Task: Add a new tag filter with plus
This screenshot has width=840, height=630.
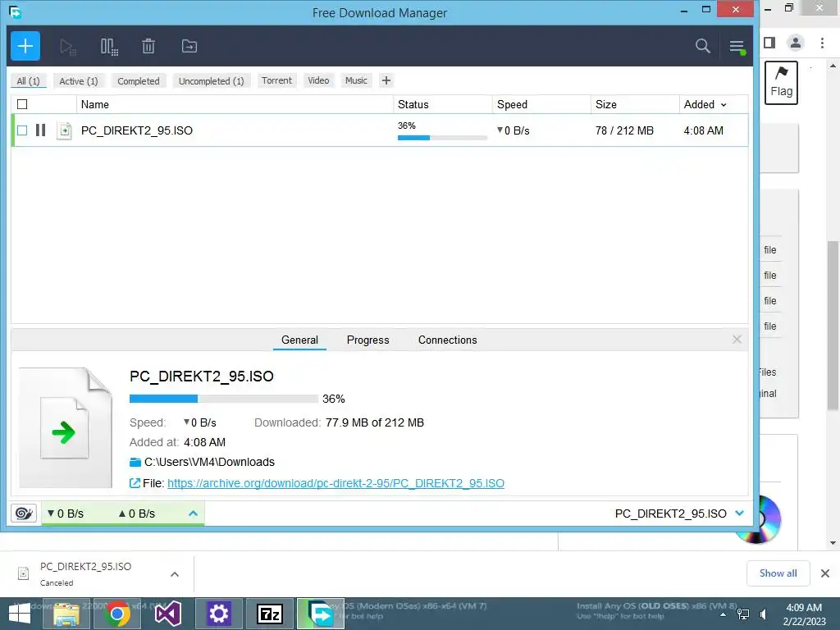Action: 386,81
